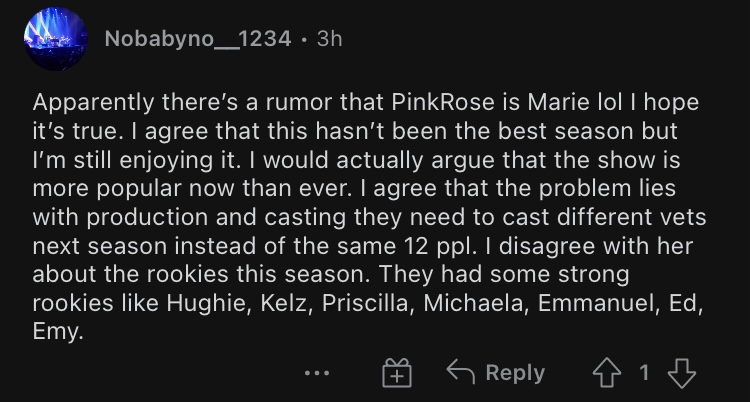Click the vote score number 1
The height and width of the screenshot is (402, 750).
[644, 372]
